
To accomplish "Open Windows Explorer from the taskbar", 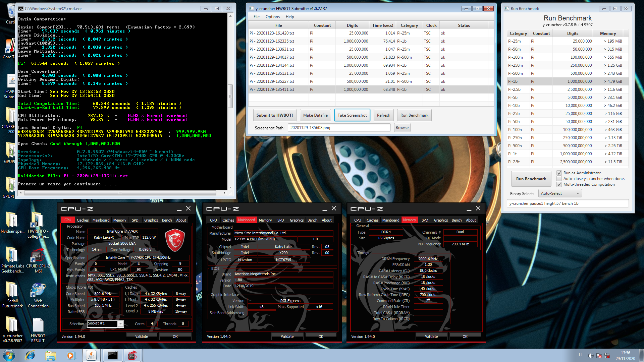I will tap(51, 355).
